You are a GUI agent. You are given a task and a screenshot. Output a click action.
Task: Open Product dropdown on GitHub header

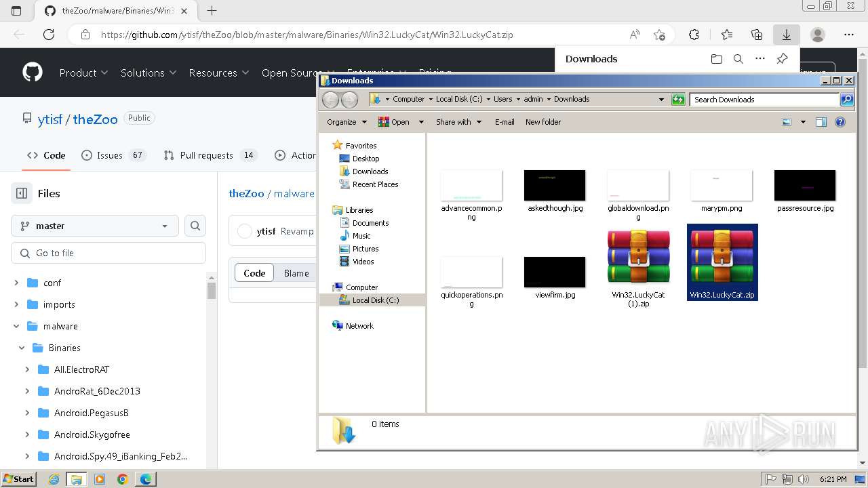[x=83, y=73]
